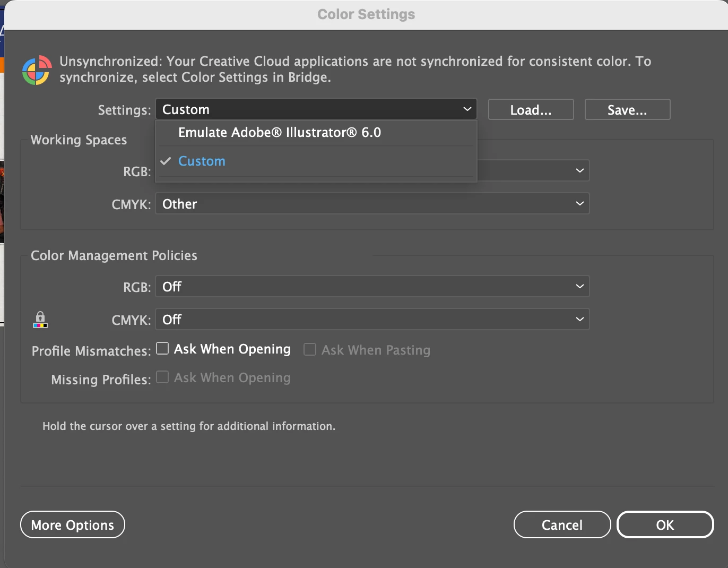Image resolution: width=728 pixels, height=568 pixels.
Task: Expand Working Spaces RGB dropdown arrow
Action: 579,170
